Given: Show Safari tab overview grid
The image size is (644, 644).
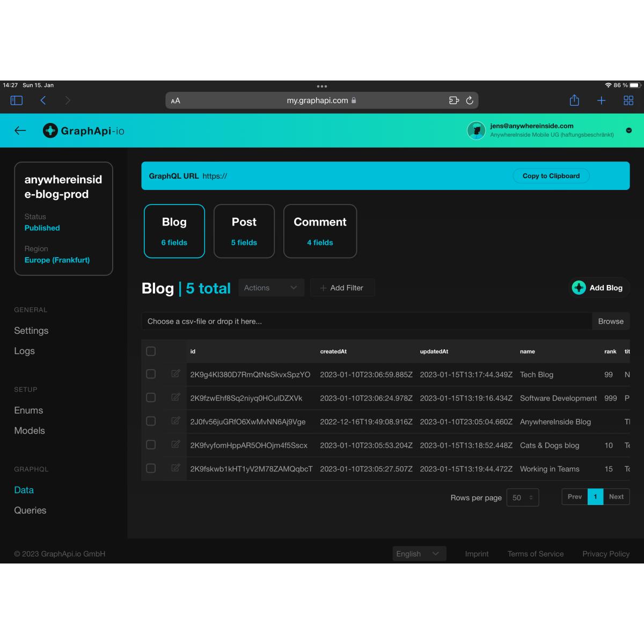Looking at the screenshot, I should 628,100.
